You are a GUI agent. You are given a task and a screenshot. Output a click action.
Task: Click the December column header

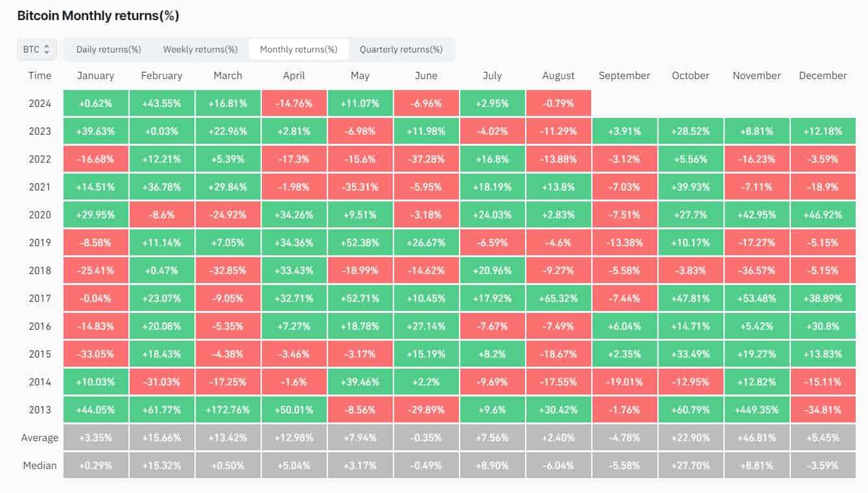823,76
